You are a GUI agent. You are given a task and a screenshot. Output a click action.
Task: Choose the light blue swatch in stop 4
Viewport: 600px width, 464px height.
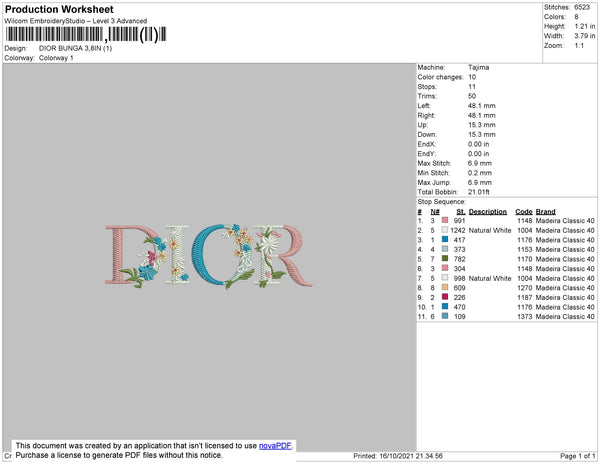445,249
